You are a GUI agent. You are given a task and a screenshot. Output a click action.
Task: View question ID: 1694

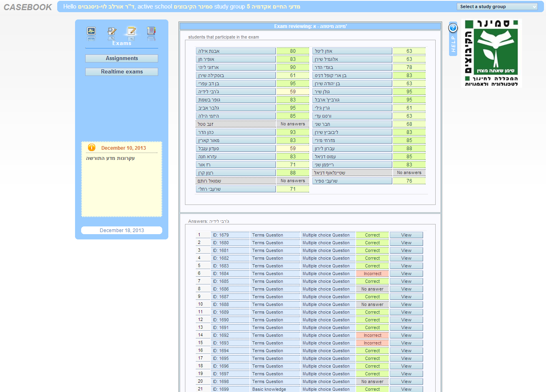pyautogui.click(x=406, y=351)
